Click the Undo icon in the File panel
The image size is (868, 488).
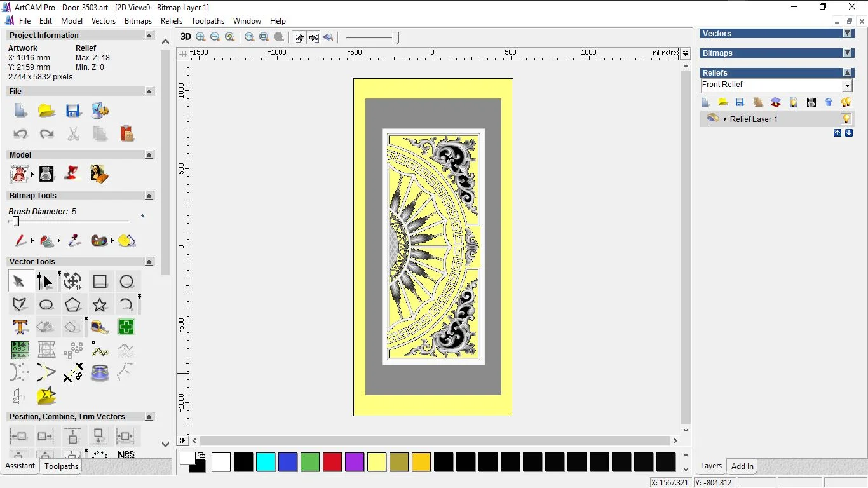click(x=20, y=133)
